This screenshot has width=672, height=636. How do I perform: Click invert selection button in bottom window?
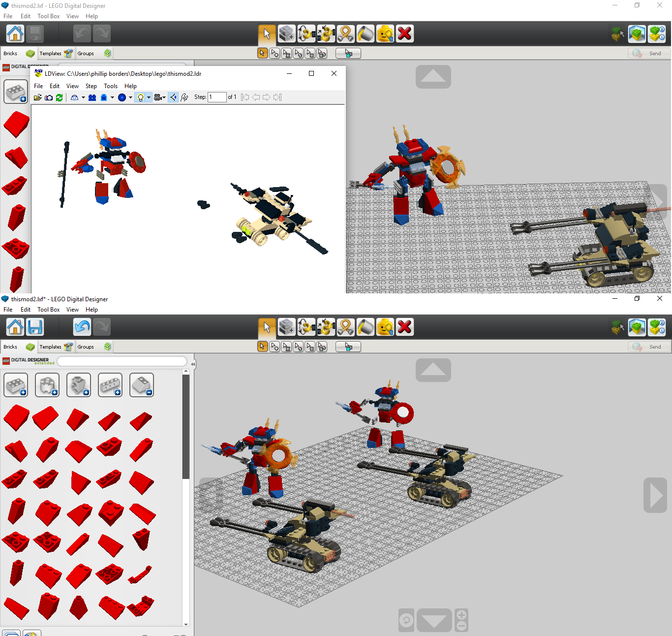tap(348, 347)
